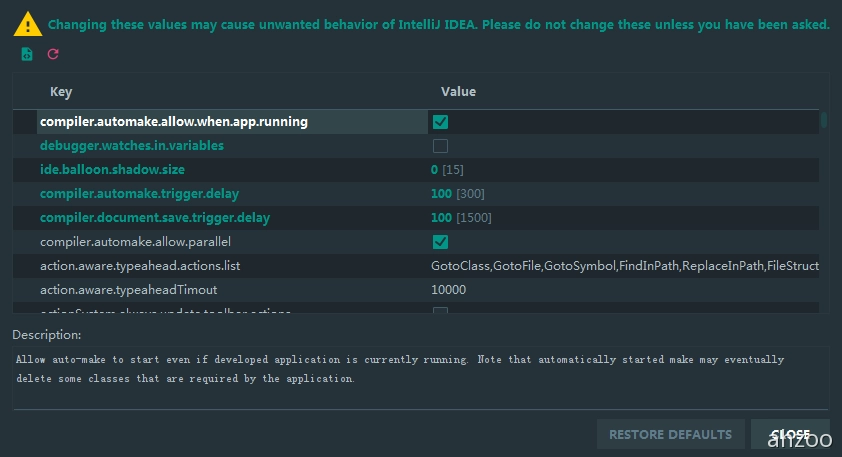Select the ide.balloon.shadow.size key row
Image resolution: width=842 pixels, height=457 pixels.
(112, 170)
